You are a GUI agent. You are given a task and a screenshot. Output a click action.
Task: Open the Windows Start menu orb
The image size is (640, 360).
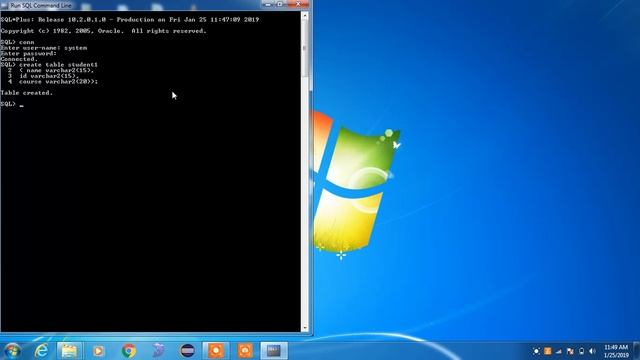(12, 351)
